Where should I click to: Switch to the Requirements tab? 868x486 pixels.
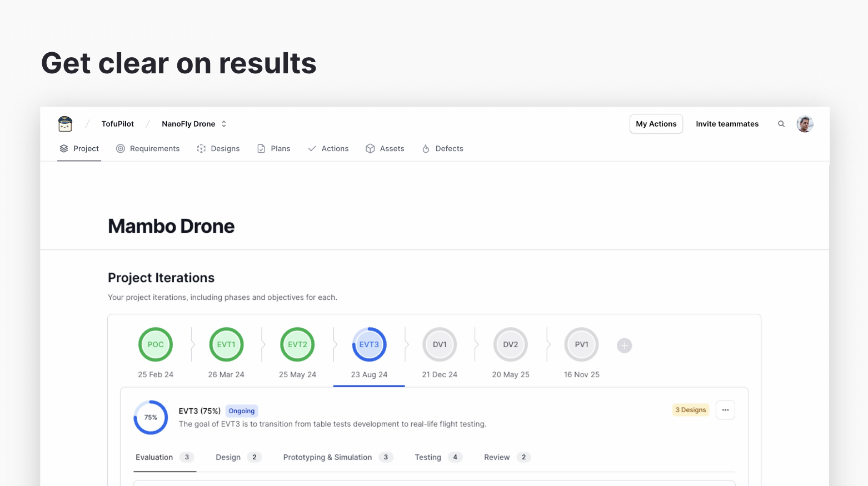pos(148,148)
